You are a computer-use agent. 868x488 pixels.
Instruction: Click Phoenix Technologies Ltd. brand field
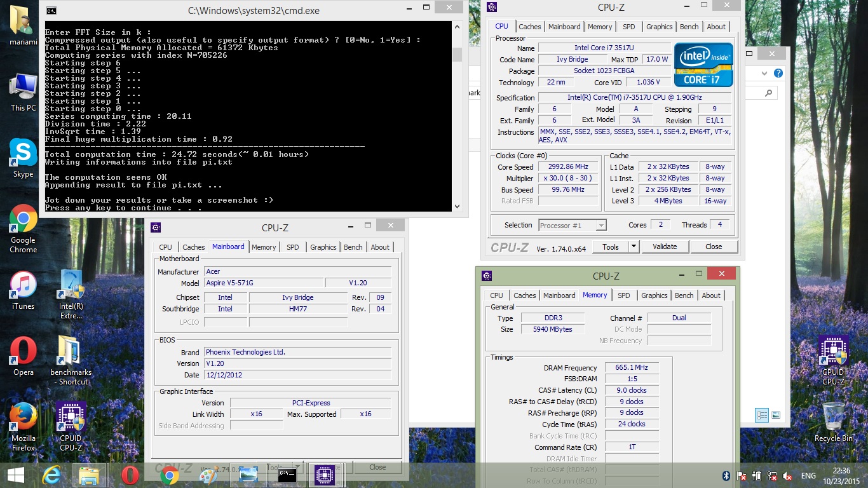point(297,352)
